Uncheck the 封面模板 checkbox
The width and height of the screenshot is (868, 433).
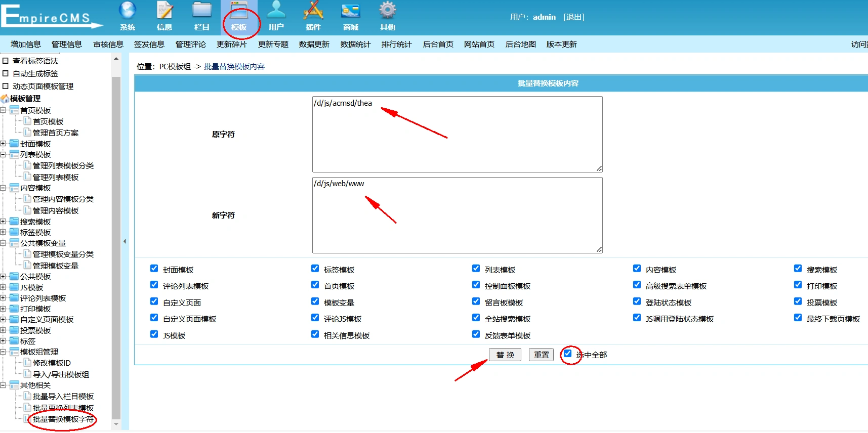coord(154,269)
